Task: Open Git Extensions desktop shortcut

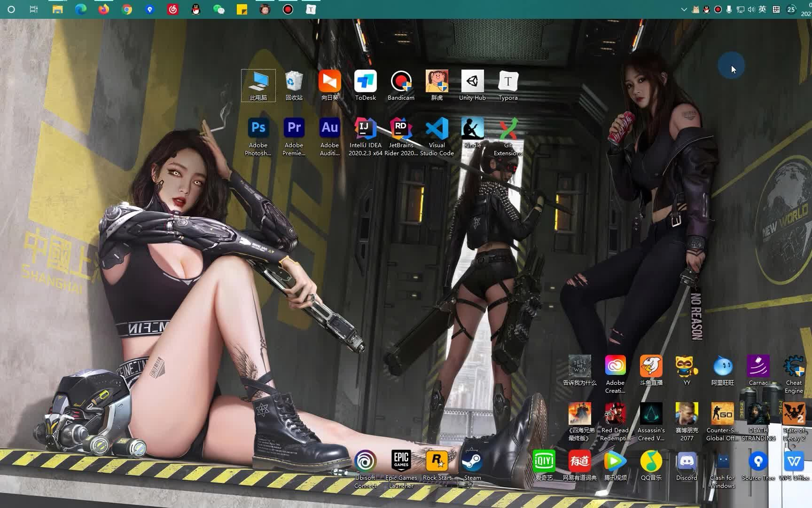Action: [508, 137]
